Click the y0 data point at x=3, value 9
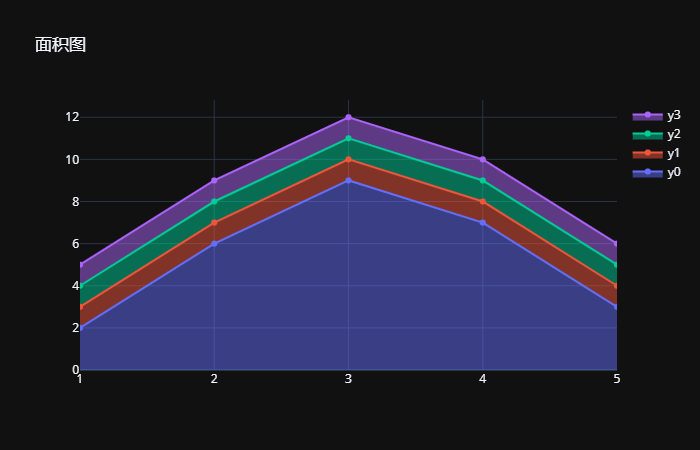700x450 pixels. coord(348,180)
